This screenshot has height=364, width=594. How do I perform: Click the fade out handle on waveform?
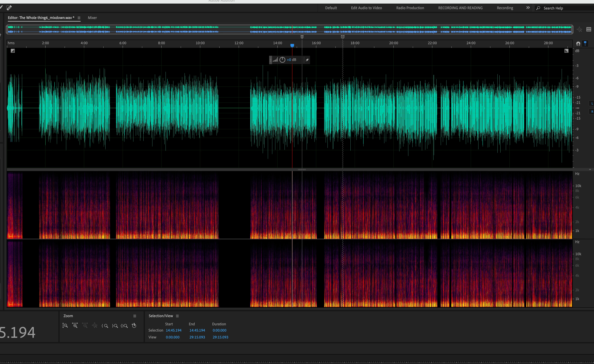coord(566,51)
